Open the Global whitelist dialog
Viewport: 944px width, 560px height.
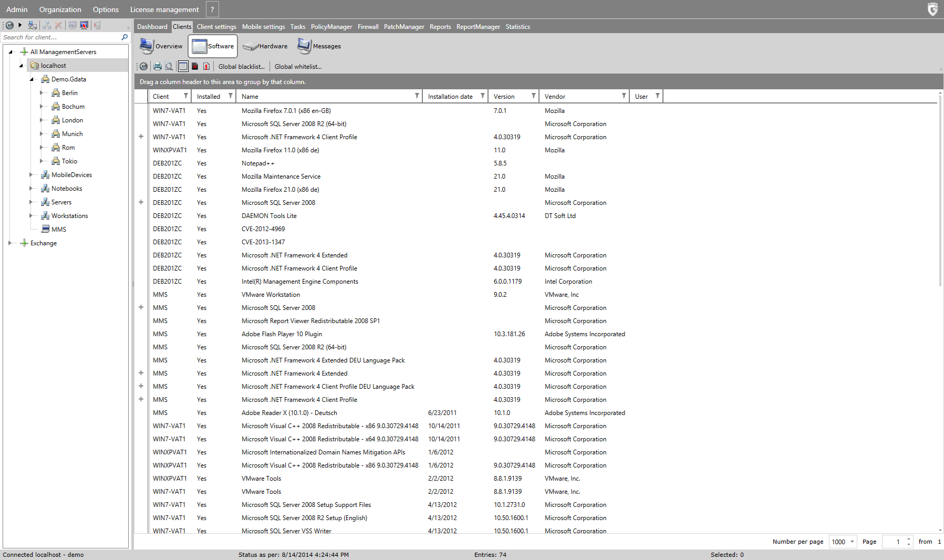tap(298, 67)
